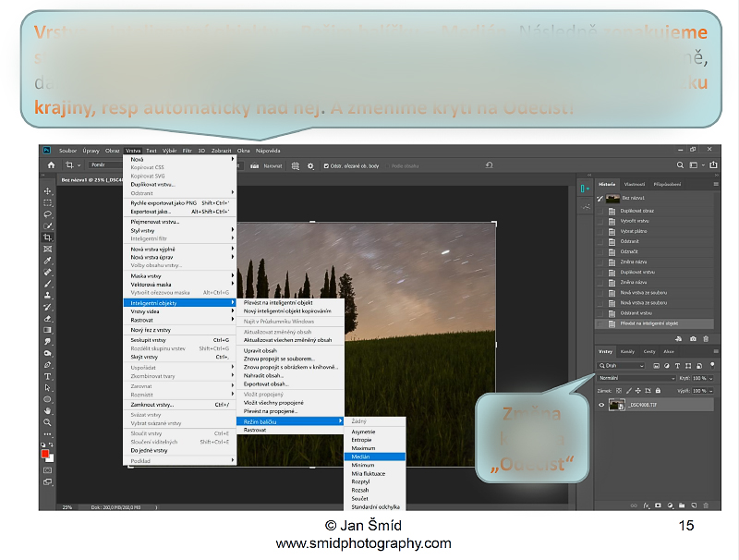Click the _DSC9008.TIF layer thumbnail
Screen dimensions: 739x560
[x=616, y=405]
